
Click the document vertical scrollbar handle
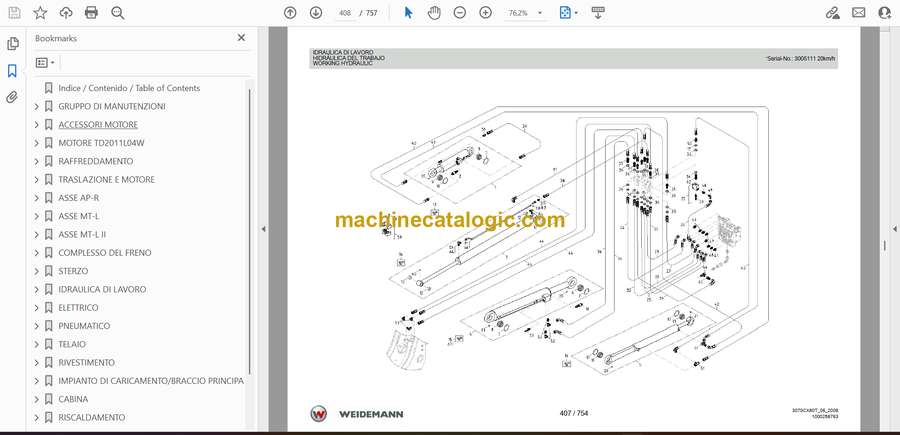click(885, 245)
